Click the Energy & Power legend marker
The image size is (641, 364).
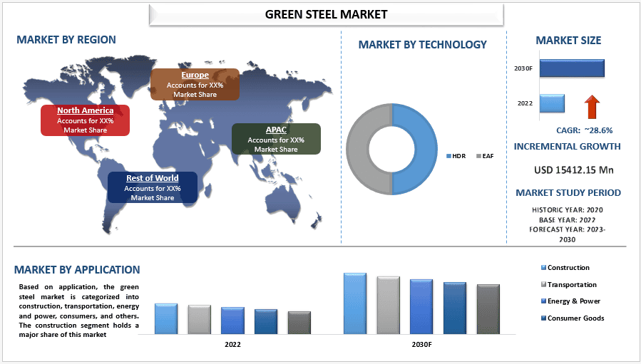(544, 301)
